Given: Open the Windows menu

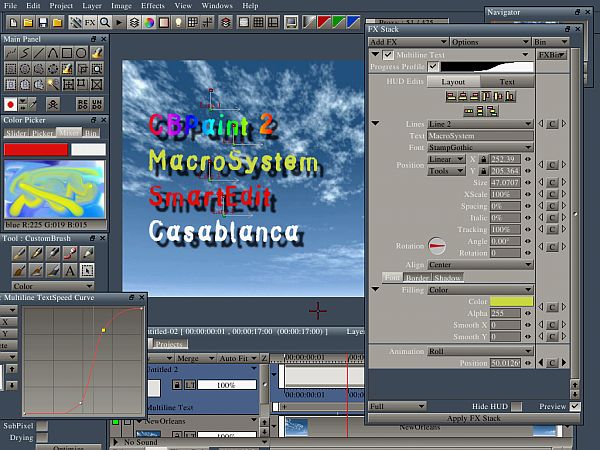Looking at the screenshot, I should pos(217,6).
